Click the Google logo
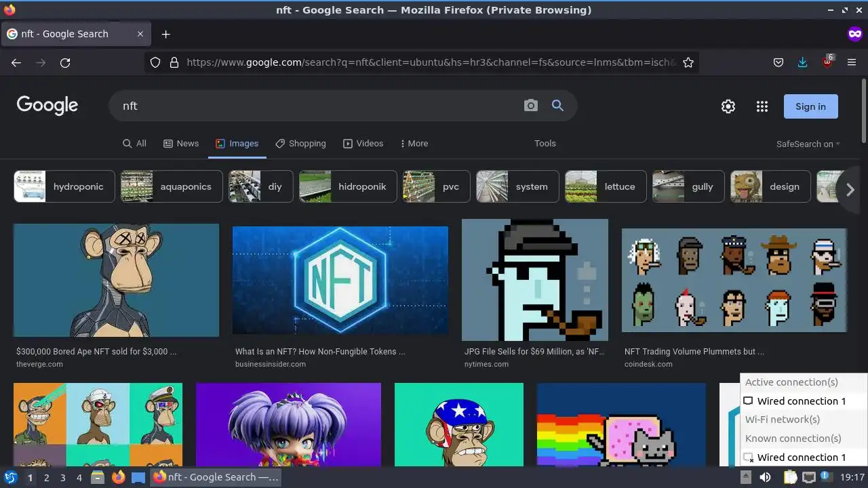This screenshot has height=488, width=868. point(47,105)
